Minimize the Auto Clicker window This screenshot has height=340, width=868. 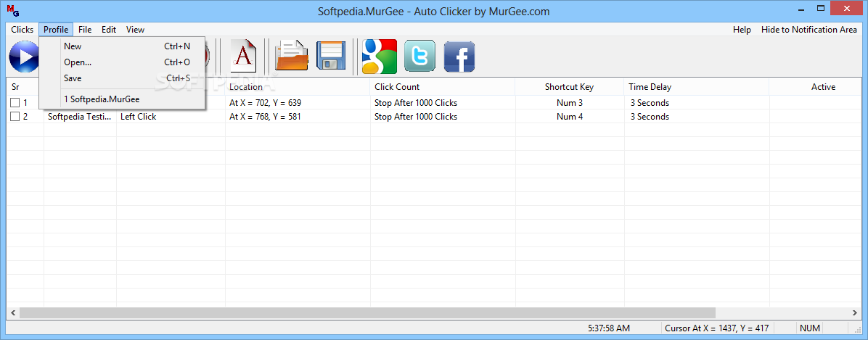point(801,8)
